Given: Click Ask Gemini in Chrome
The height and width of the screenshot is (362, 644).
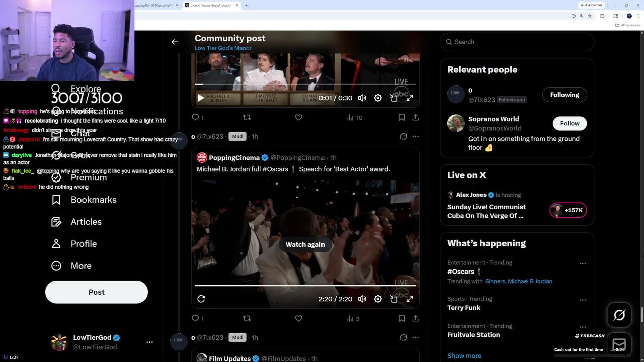Looking at the screenshot, I should [591, 5].
